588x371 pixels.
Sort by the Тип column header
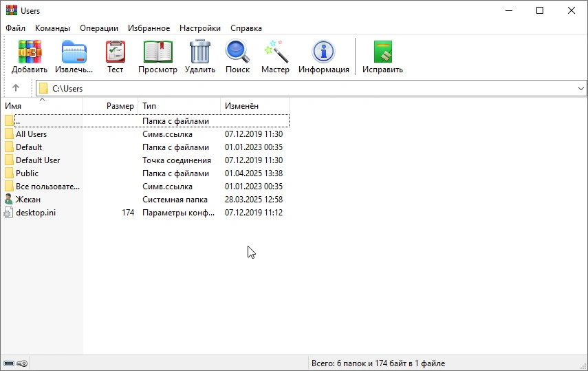point(179,106)
